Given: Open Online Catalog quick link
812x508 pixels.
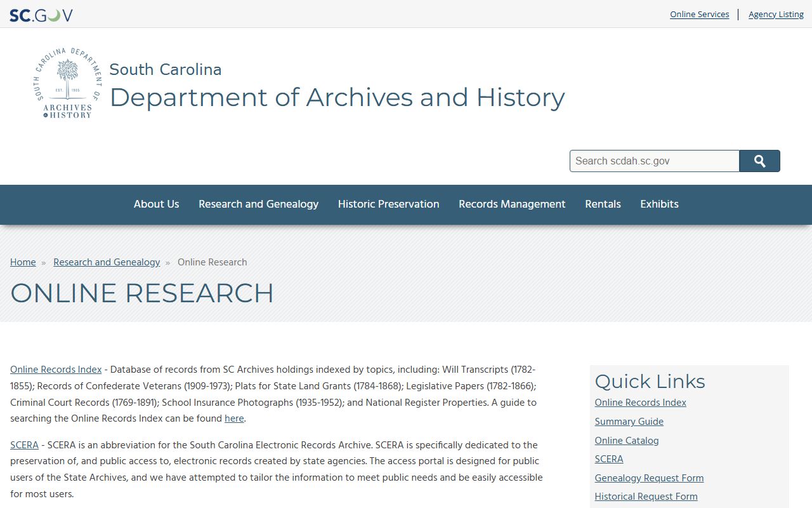Looking at the screenshot, I should tap(627, 441).
